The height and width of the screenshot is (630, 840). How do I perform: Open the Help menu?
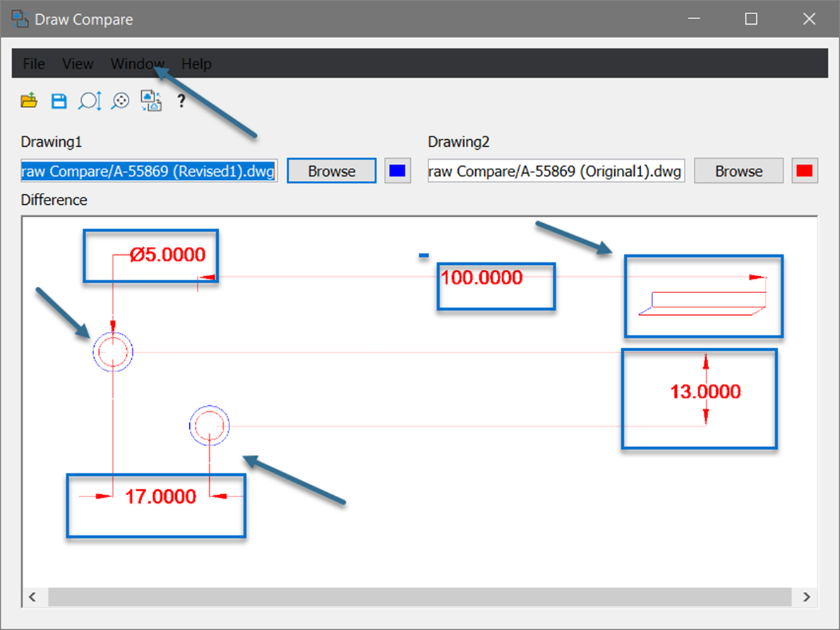[196, 64]
